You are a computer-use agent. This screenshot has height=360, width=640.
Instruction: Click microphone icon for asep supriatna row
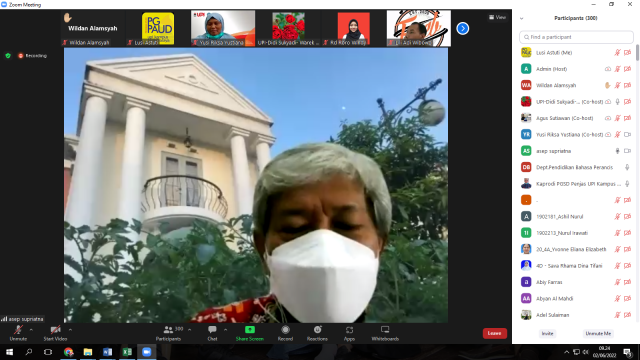click(618, 151)
